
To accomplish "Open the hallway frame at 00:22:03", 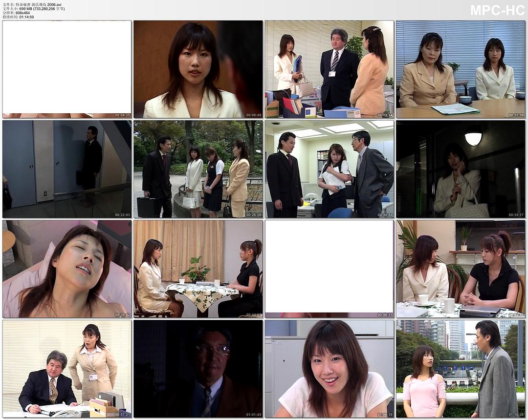I will point(67,169).
